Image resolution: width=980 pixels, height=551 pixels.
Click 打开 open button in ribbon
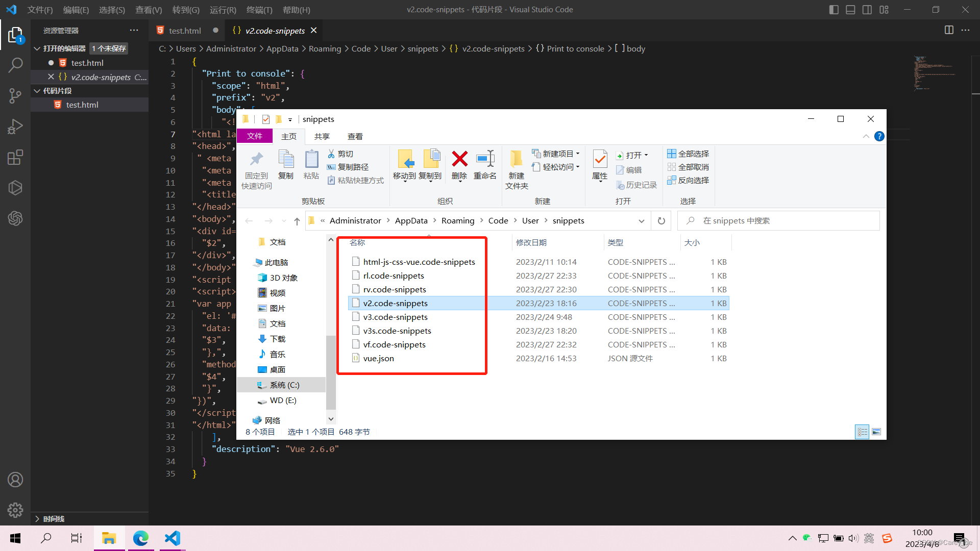[x=632, y=155]
